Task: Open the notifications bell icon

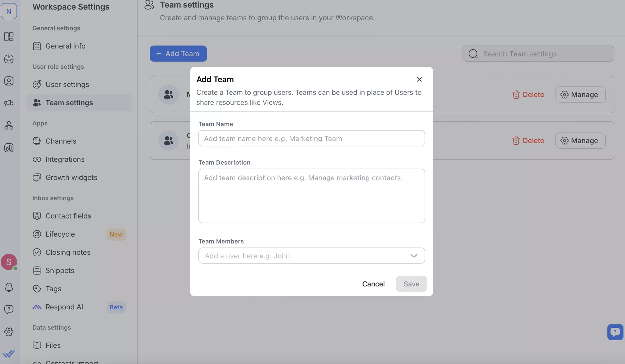Action: point(9,287)
